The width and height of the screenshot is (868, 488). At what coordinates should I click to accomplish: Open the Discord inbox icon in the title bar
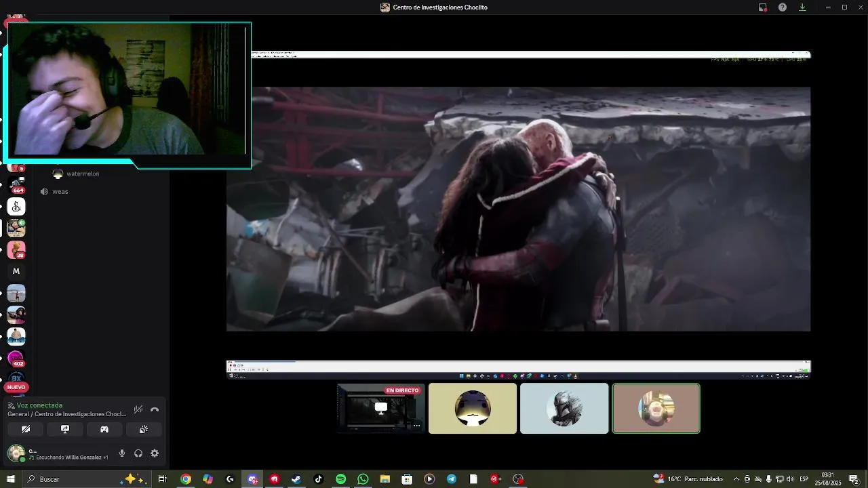click(763, 7)
